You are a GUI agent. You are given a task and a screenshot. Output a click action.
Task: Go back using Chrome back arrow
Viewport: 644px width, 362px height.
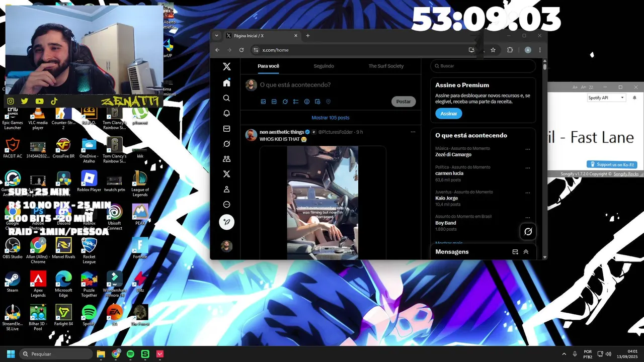coord(217,50)
